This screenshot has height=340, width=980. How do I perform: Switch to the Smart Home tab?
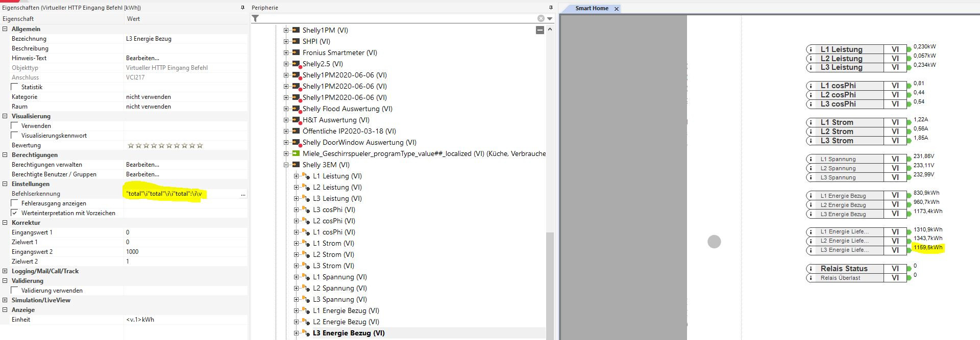click(592, 8)
